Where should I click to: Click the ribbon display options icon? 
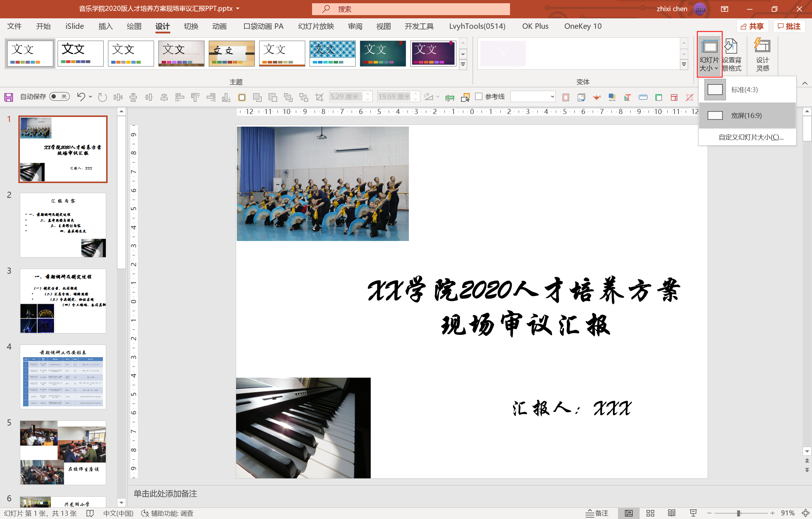(x=725, y=9)
